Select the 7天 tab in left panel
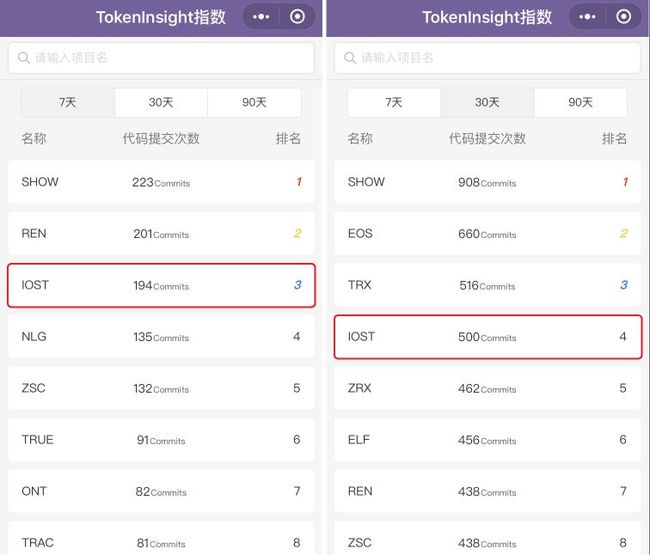This screenshot has width=650, height=555. 68,102
